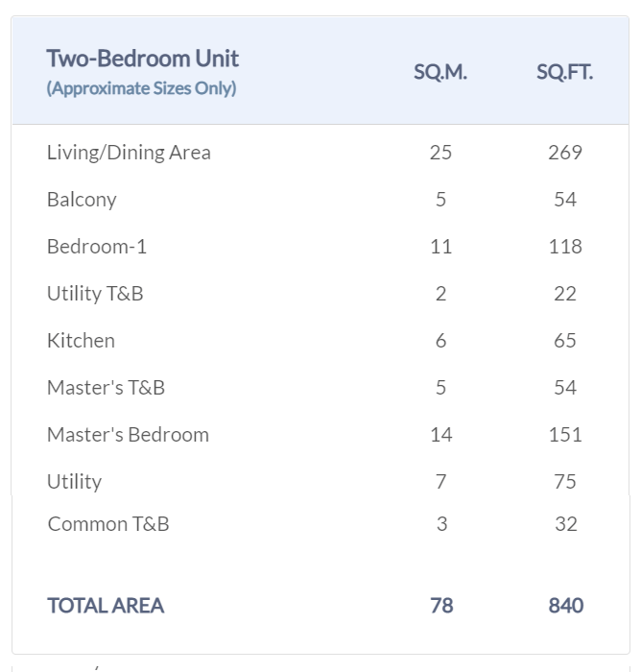Click the Bedroom-1 row label
641x672 pixels.
pos(97,247)
